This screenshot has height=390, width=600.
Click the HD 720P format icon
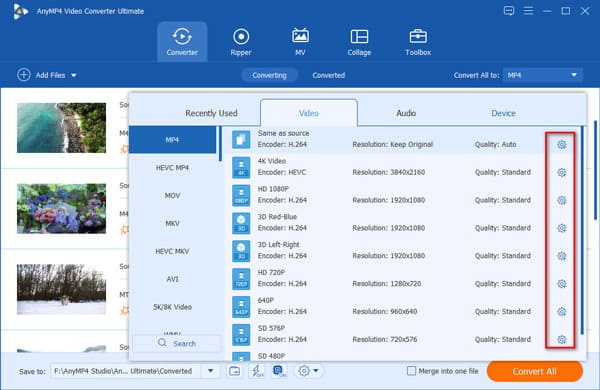(241, 279)
